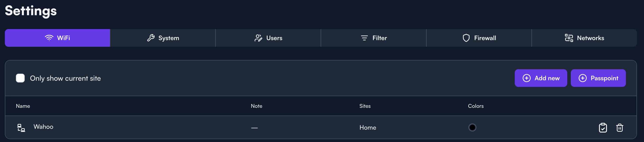Click the black color swatch for Wahoo
644x142 pixels.
472,127
